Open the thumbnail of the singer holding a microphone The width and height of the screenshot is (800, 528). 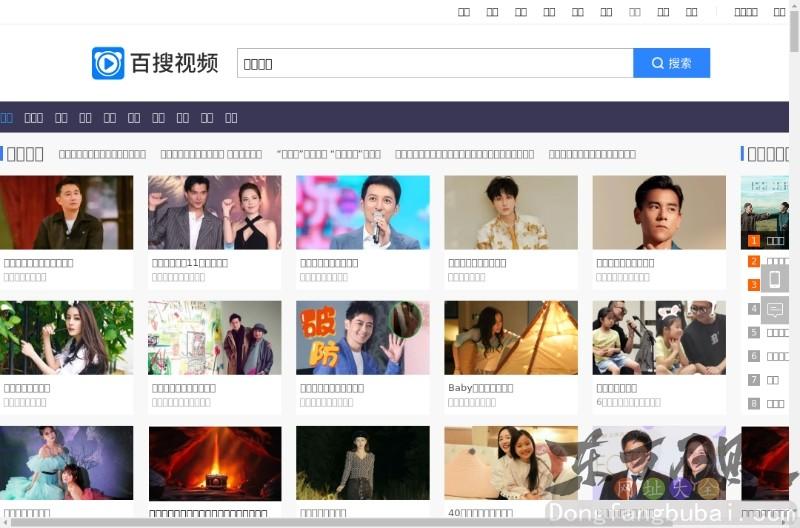[x=362, y=212]
